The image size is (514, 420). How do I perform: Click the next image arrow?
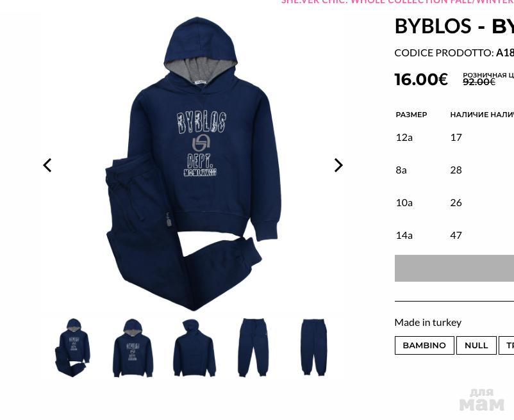338,165
